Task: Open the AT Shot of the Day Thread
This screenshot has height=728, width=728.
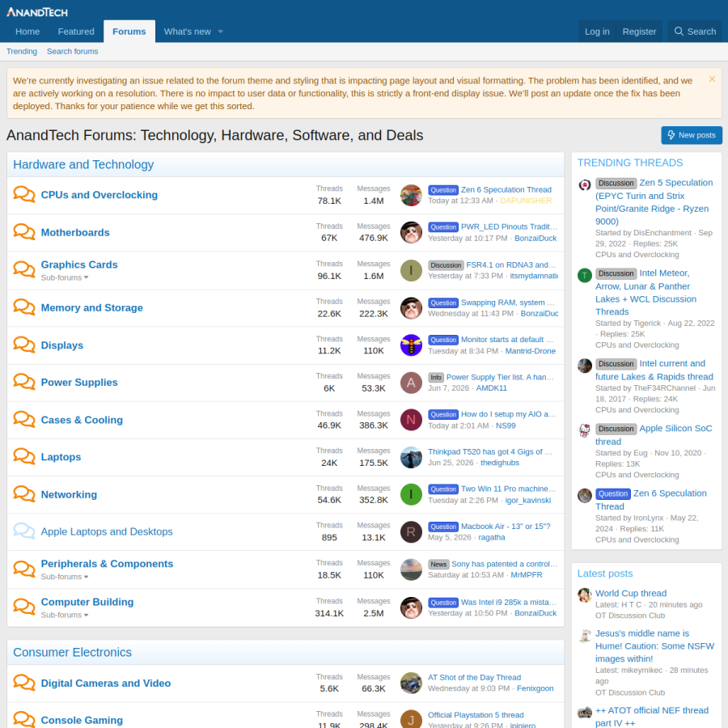Action: click(475, 677)
